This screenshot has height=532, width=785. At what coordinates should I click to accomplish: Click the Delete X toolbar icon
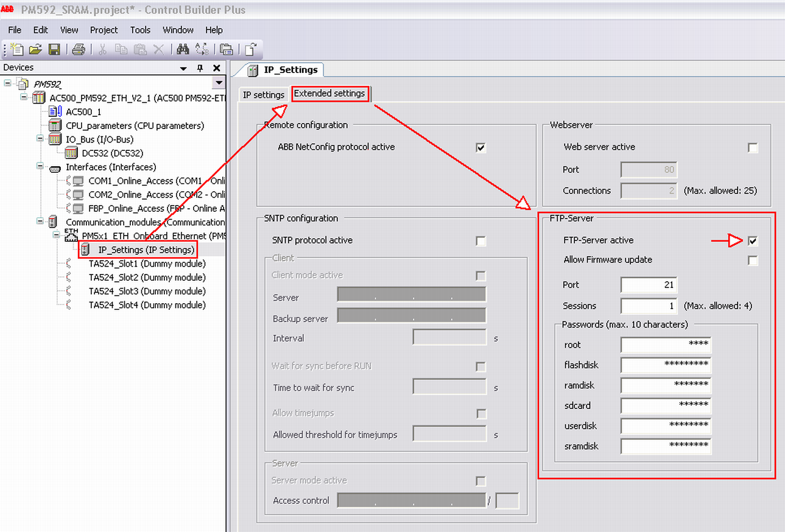tap(158, 49)
